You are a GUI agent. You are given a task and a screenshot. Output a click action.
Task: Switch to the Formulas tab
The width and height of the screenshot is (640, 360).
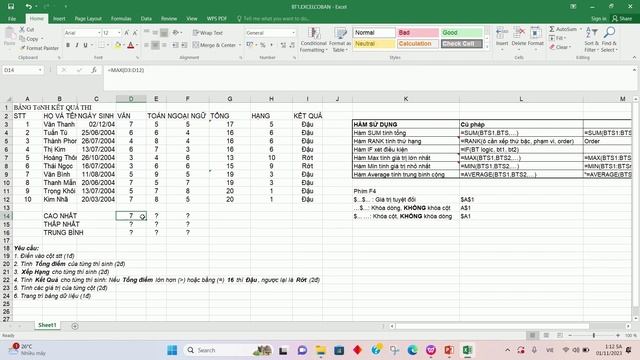(121, 19)
